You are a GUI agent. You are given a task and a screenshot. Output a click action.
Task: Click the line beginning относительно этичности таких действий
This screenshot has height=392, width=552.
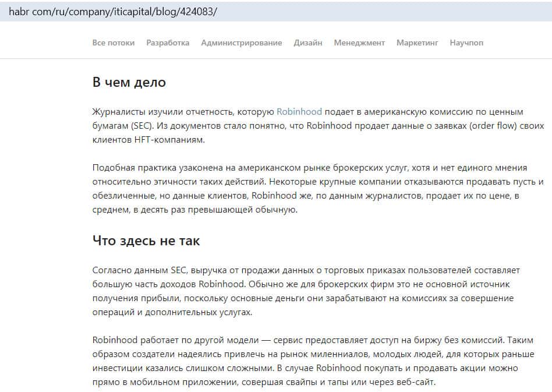pyautogui.click(x=318, y=182)
